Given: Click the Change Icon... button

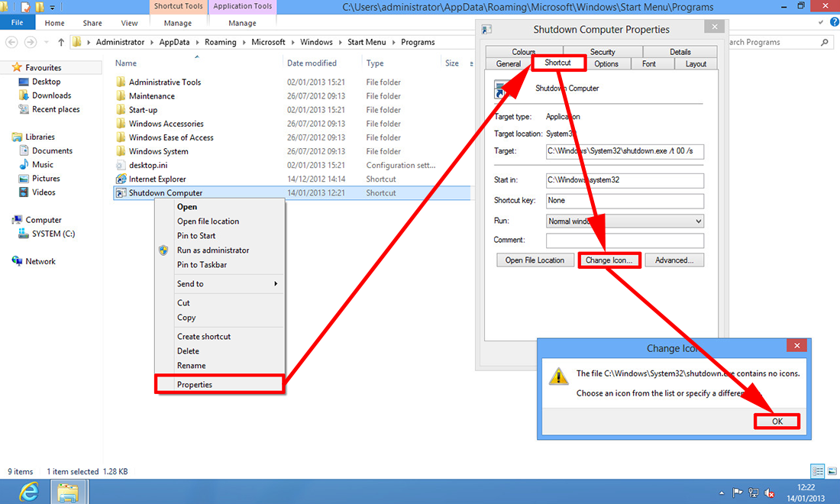Looking at the screenshot, I should tap(609, 260).
